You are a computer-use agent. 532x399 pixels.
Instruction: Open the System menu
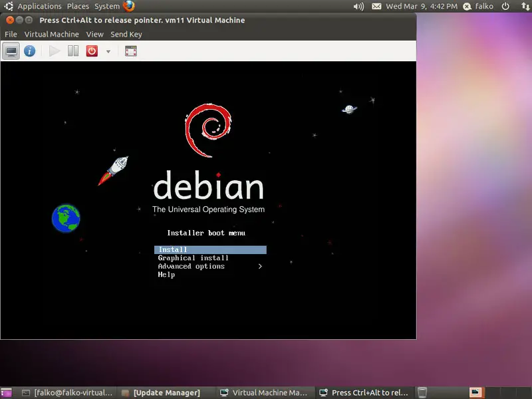point(107,6)
